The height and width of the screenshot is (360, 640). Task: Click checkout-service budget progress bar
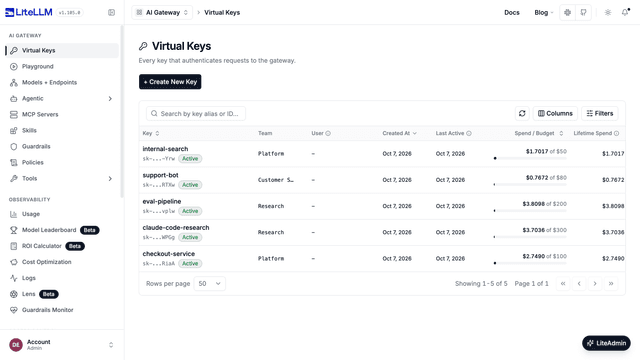pyautogui.click(x=530, y=263)
